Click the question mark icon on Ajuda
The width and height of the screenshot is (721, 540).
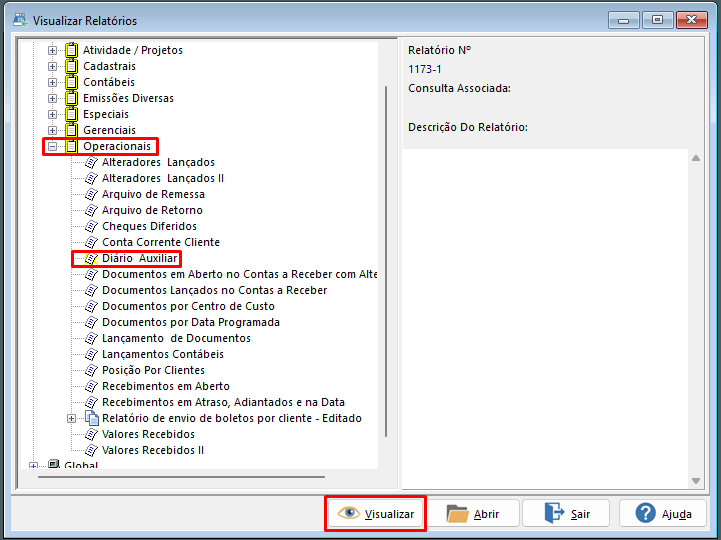coord(645,513)
